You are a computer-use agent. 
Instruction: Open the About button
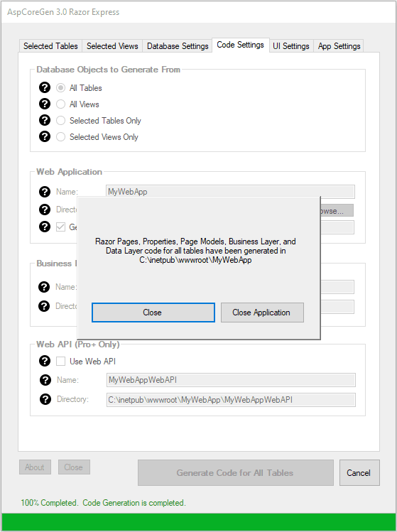[35, 467]
